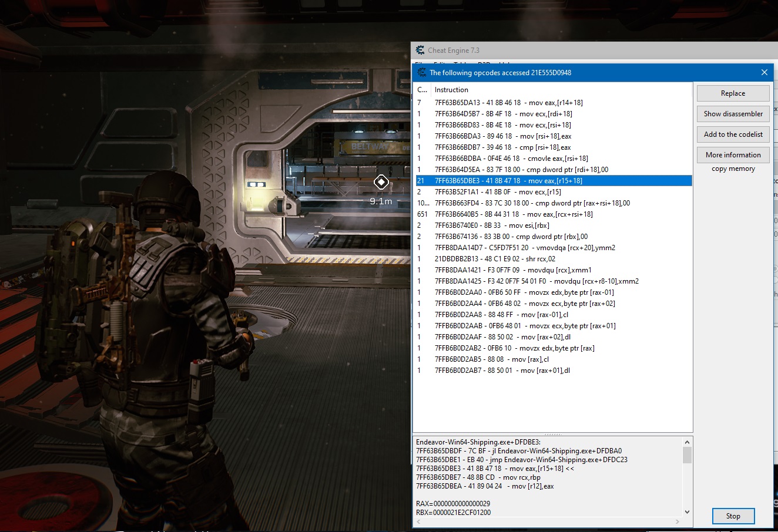Select the cmovle eax,[rsi+18] row

pyautogui.click(x=511, y=159)
